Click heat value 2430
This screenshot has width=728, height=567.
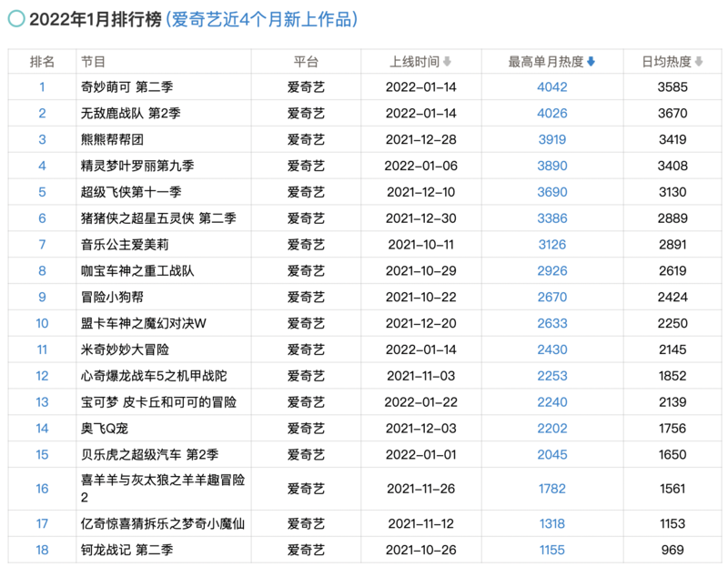[552, 349]
